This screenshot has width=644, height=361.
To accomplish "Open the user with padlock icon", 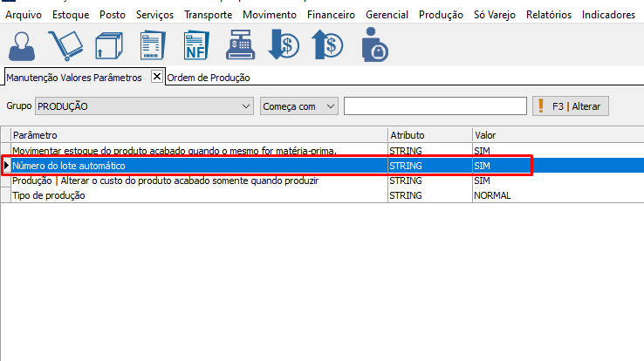I will point(375,45).
